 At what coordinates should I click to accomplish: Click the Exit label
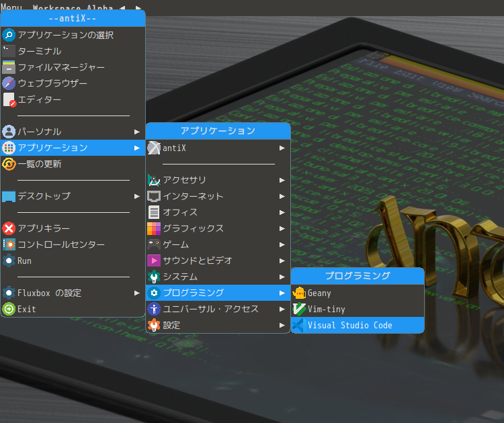click(x=27, y=310)
